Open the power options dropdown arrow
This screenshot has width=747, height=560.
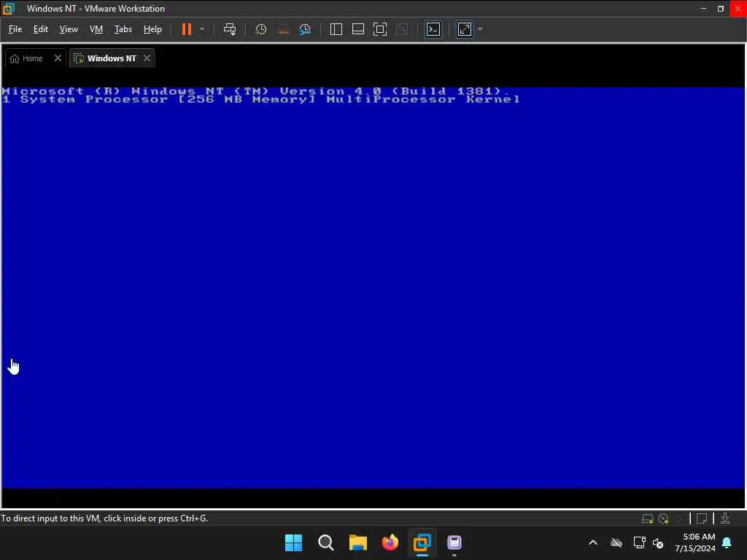click(x=202, y=29)
